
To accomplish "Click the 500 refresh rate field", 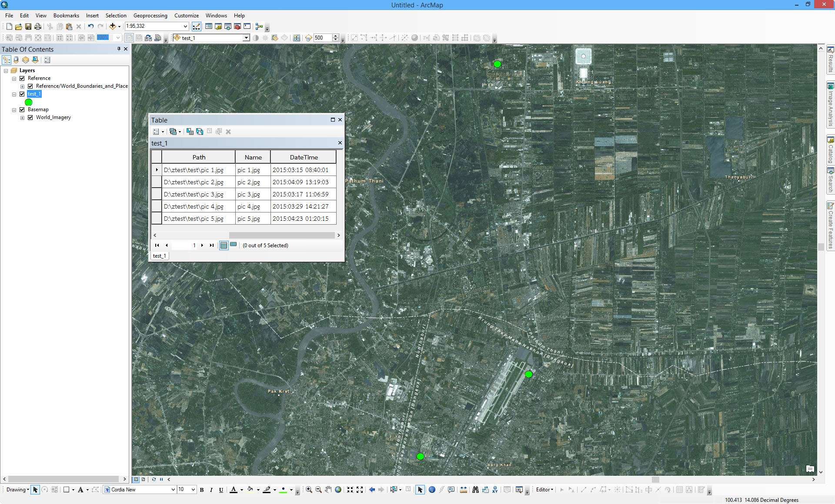I will pyautogui.click(x=323, y=38).
